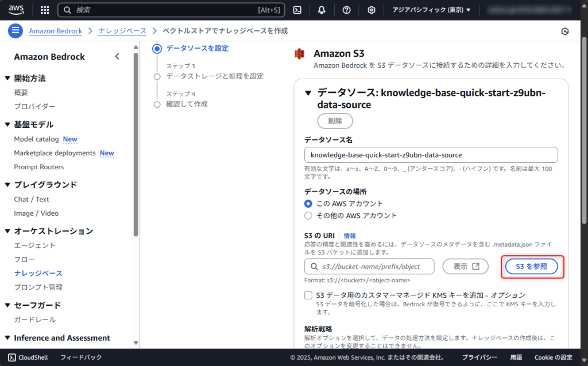588x366 pixels.
Task: Click the page's main vertical scrollbar
Action: point(584,131)
